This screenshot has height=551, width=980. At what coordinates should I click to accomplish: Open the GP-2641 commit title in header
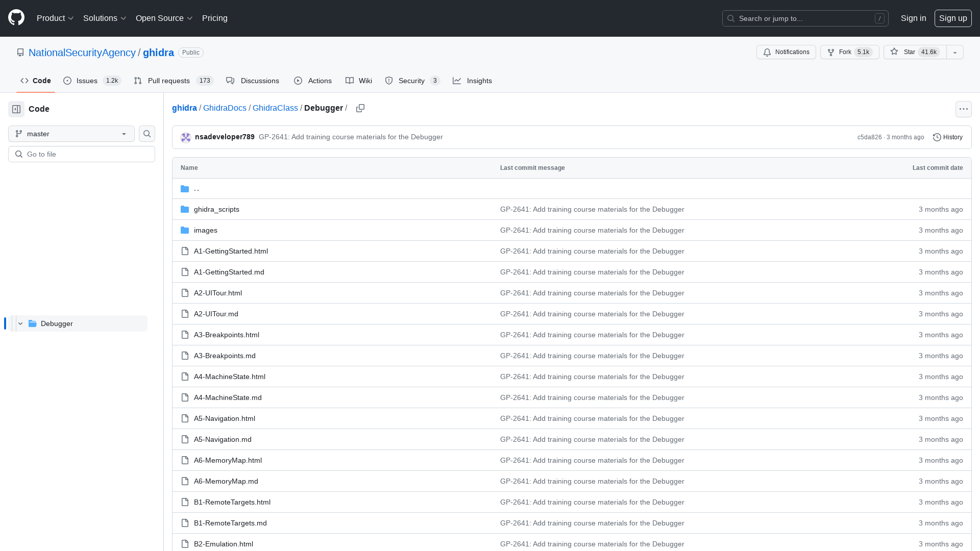click(x=351, y=137)
